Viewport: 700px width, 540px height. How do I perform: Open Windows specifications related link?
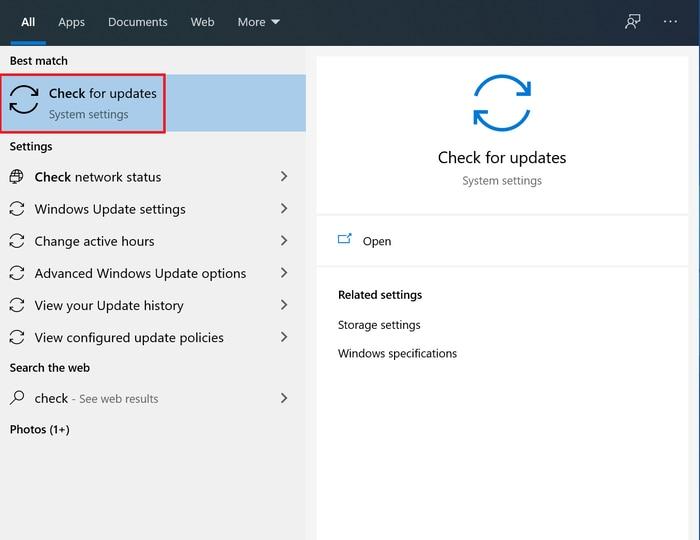397,353
